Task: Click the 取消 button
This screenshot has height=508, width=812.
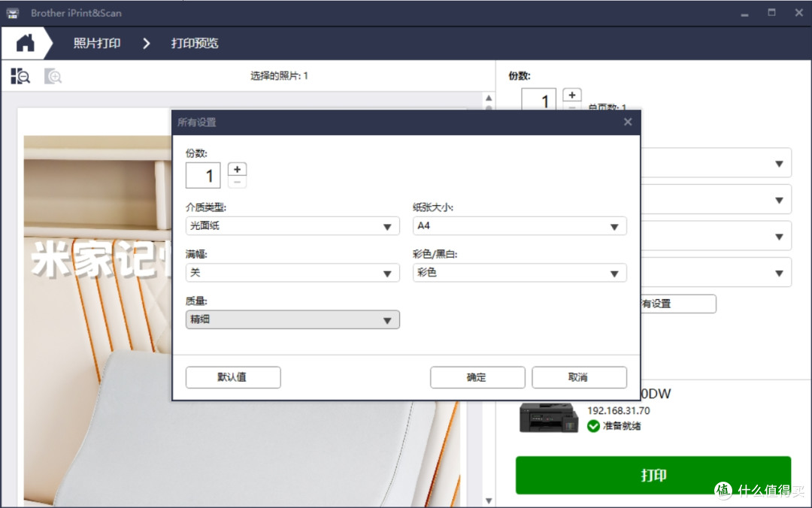Action: [579, 377]
